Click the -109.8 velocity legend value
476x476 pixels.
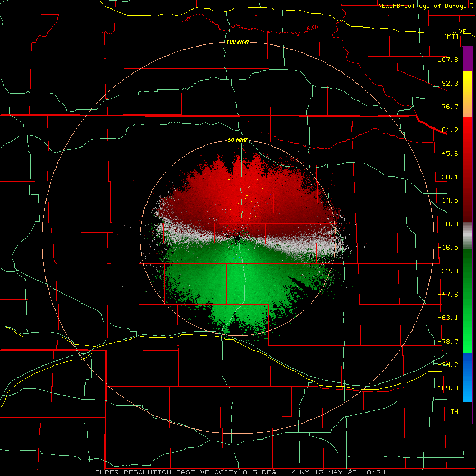[446, 388]
